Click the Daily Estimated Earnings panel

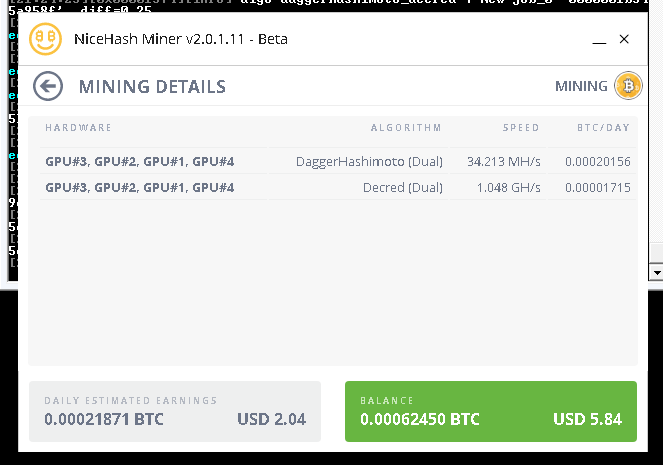(175, 411)
